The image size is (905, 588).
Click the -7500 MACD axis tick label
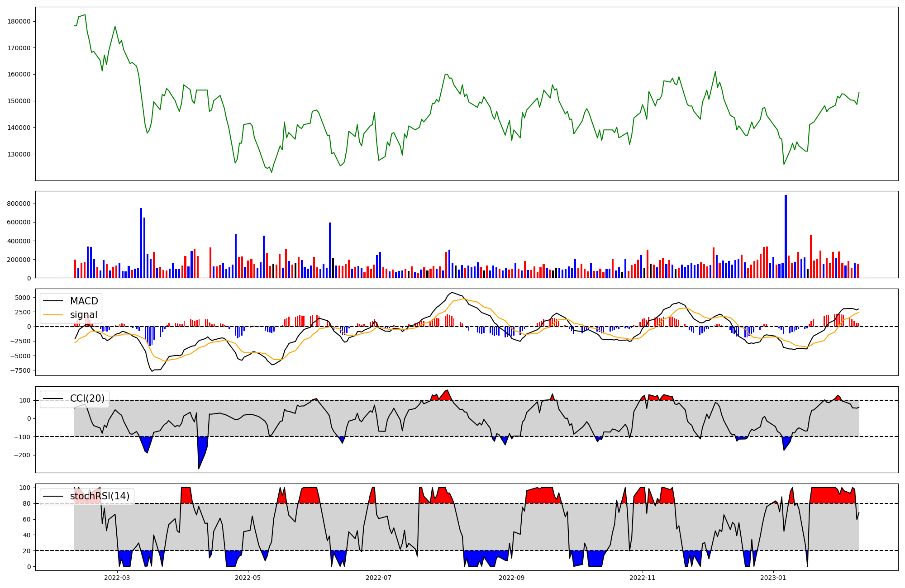coord(20,370)
